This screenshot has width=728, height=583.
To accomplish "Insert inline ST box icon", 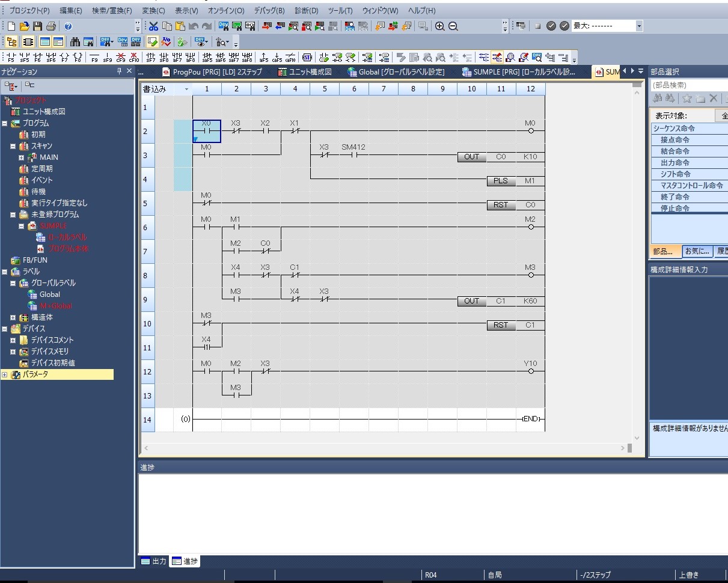I will pos(307,58).
